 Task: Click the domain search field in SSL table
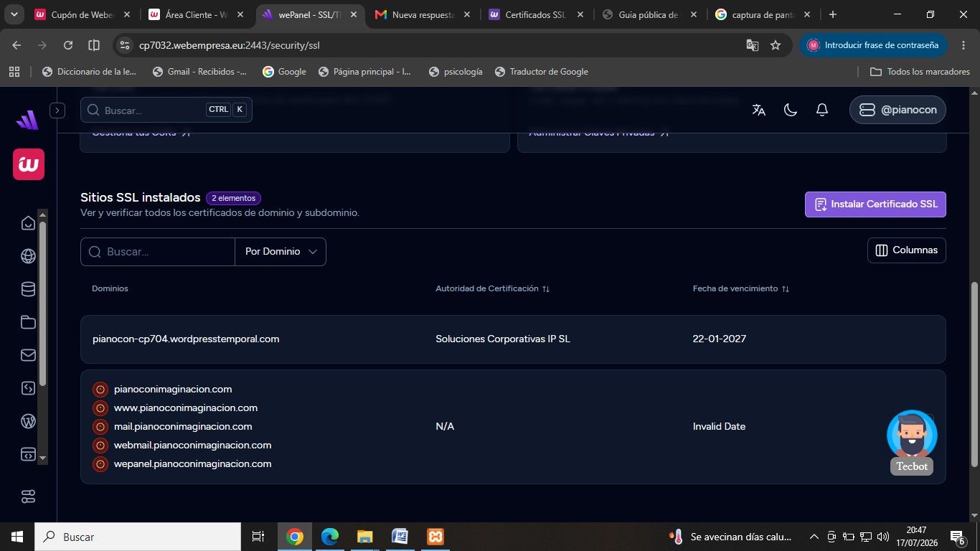tap(158, 252)
